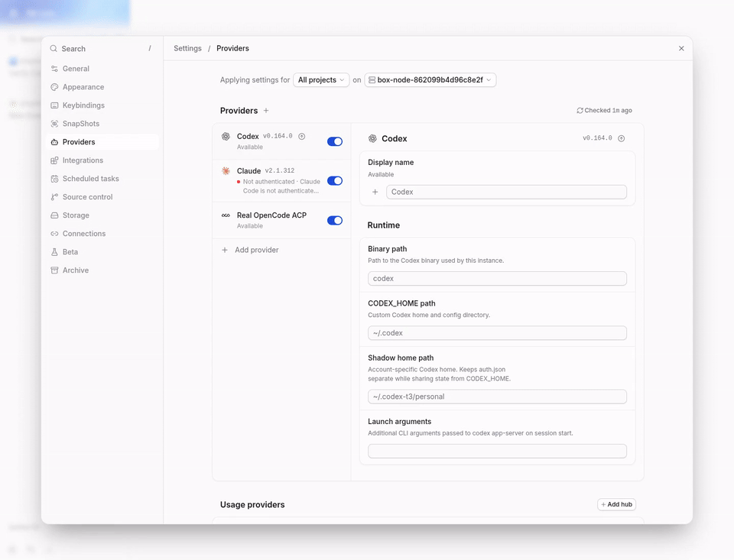This screenshot has height=560, width=734.
Task: Click the plus icon beside Display name field
Action: (375, 192)
